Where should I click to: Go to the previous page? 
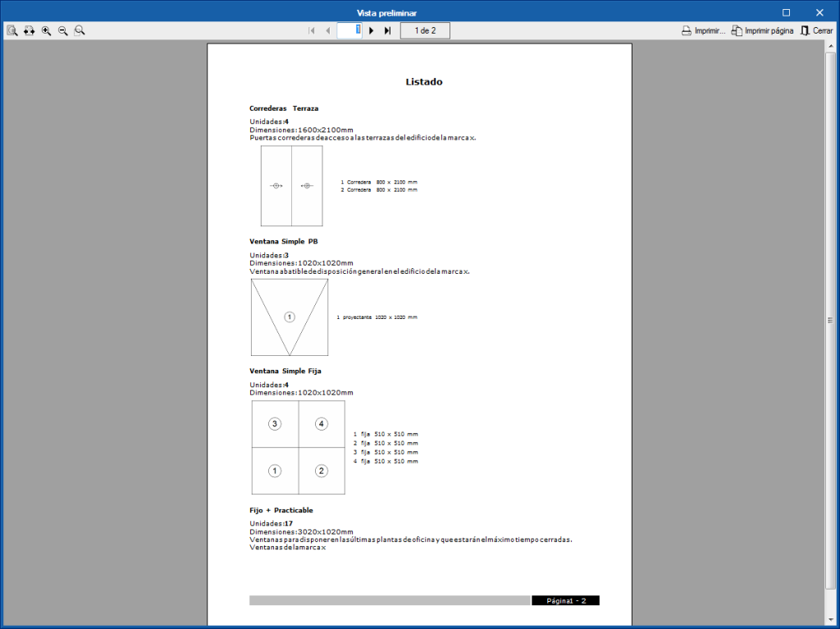point(328,30)
